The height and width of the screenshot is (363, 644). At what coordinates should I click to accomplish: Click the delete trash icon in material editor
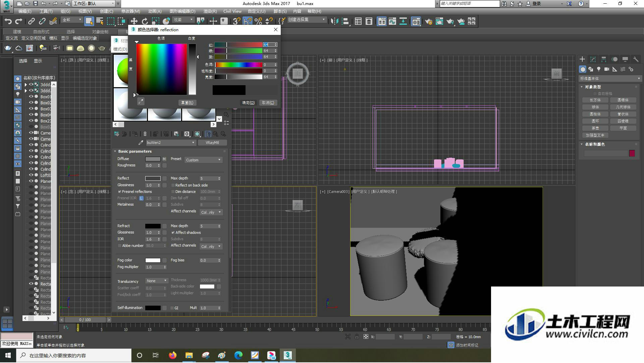point(145,134)
